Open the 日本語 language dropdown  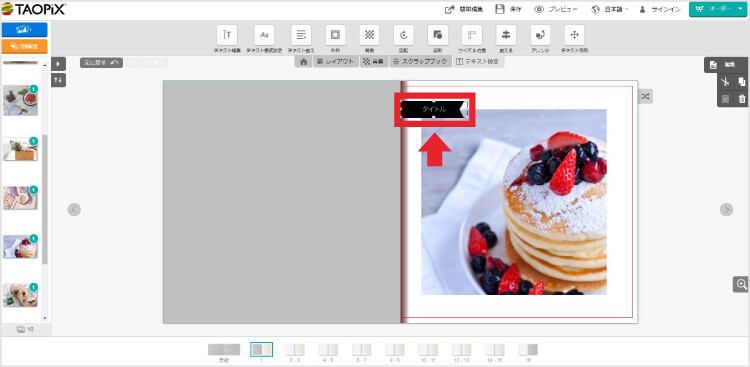point(610,9)
